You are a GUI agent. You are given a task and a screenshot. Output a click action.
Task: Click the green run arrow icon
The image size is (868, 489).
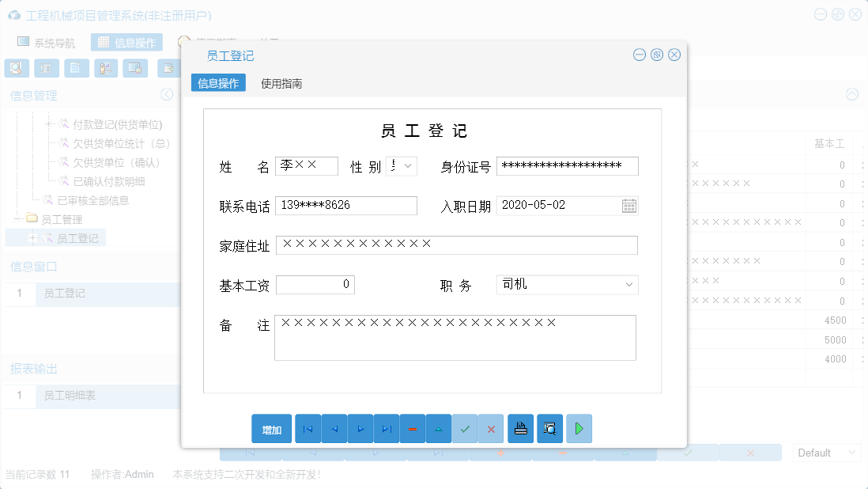[579, 428]
